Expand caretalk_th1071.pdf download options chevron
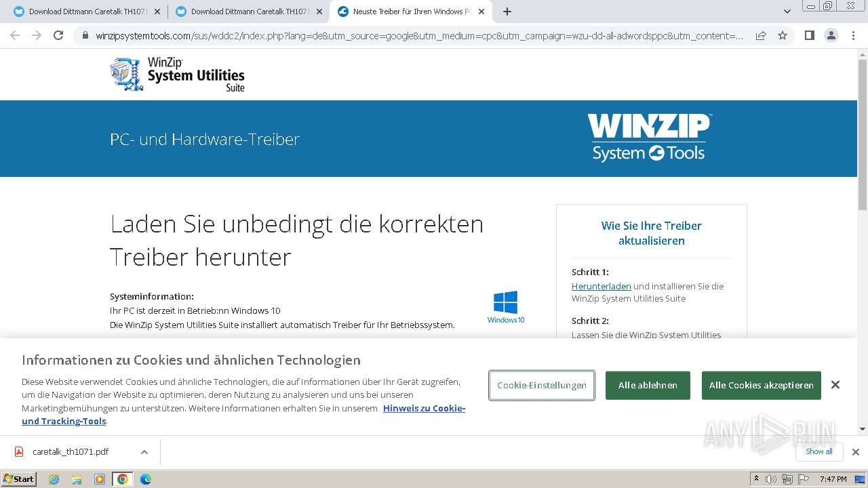The width and height of the screenshot is (868, 488). pyautogui.click(x=144, y=452)
